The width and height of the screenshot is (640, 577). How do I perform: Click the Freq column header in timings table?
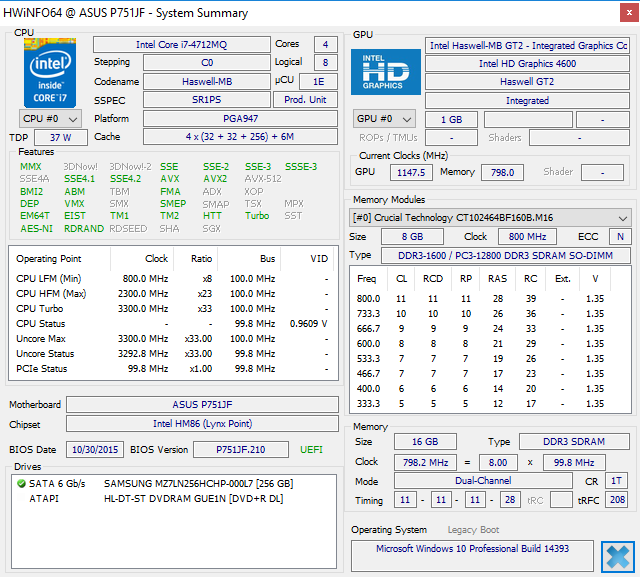click(x=367, y=279)
